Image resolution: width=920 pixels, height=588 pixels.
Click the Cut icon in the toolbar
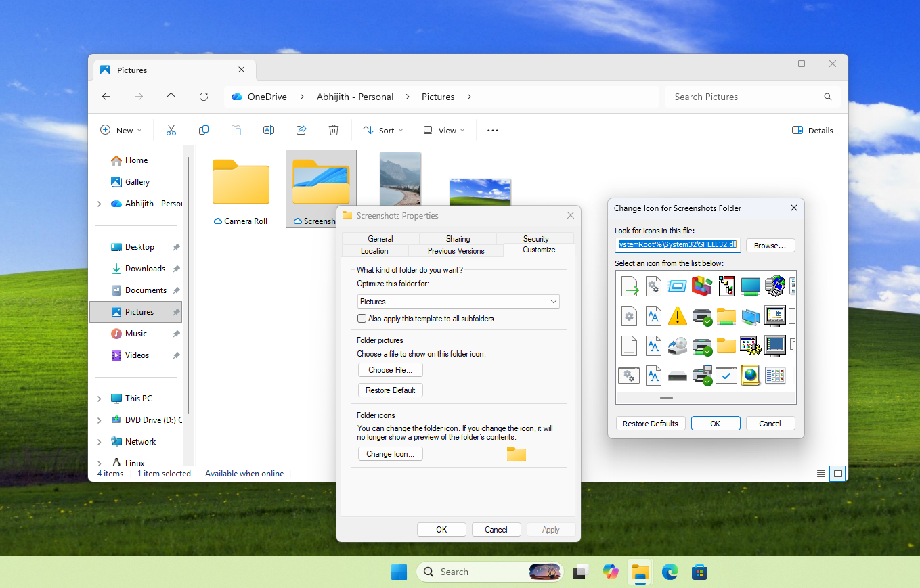(x=171, y=129)
